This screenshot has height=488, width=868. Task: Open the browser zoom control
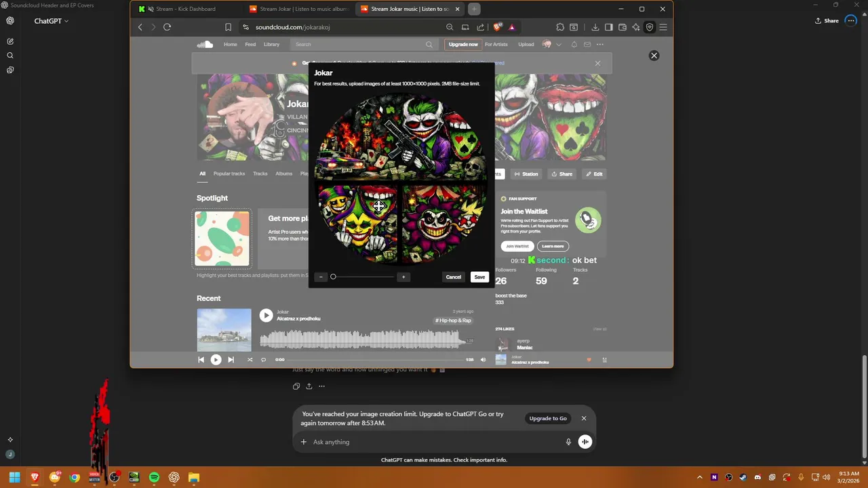450,27
